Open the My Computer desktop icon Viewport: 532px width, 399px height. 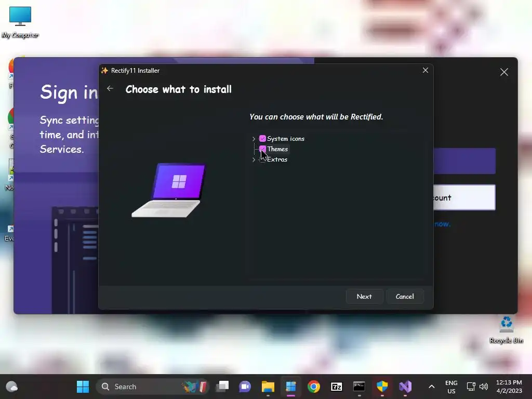coord(20,22)
